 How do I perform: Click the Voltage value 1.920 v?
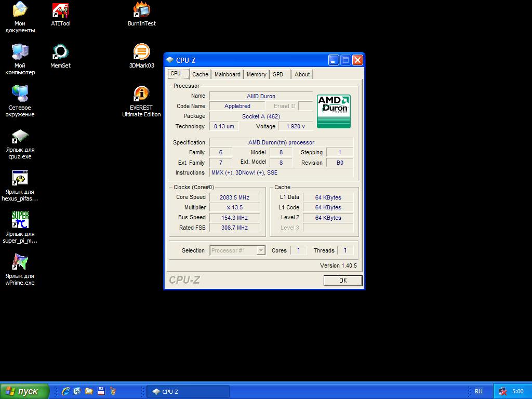[295, 126]
